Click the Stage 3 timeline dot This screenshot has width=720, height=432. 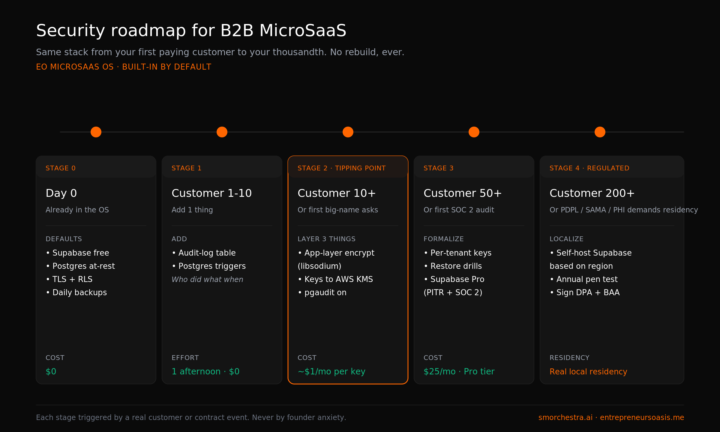[474, 132]
